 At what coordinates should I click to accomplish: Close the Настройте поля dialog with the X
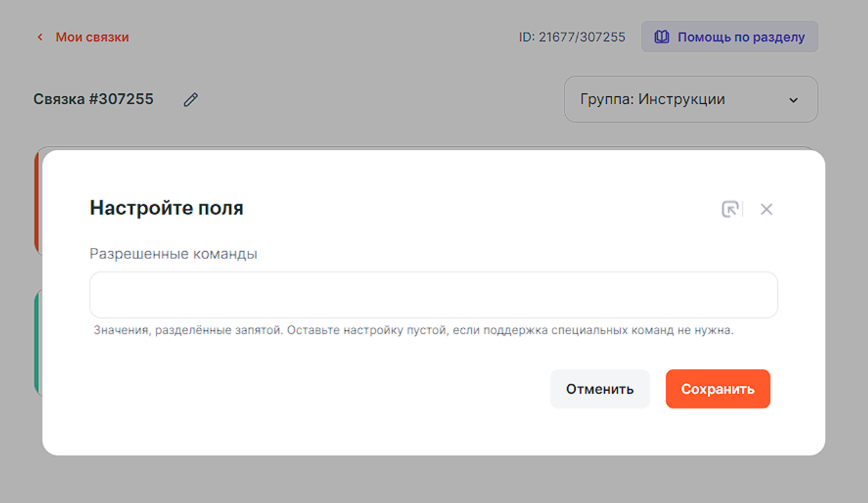point(767,209)
